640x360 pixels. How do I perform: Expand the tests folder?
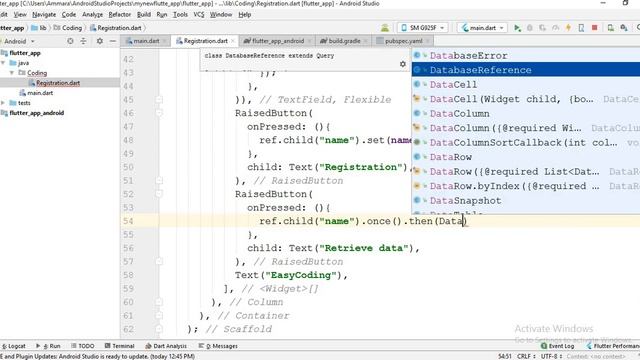(4, 103)
